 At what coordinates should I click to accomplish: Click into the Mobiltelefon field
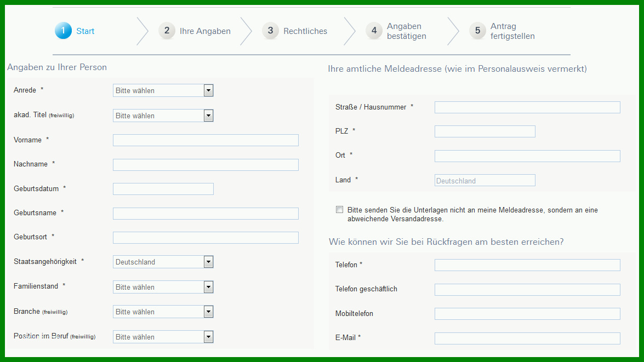(x=527, y=314)
